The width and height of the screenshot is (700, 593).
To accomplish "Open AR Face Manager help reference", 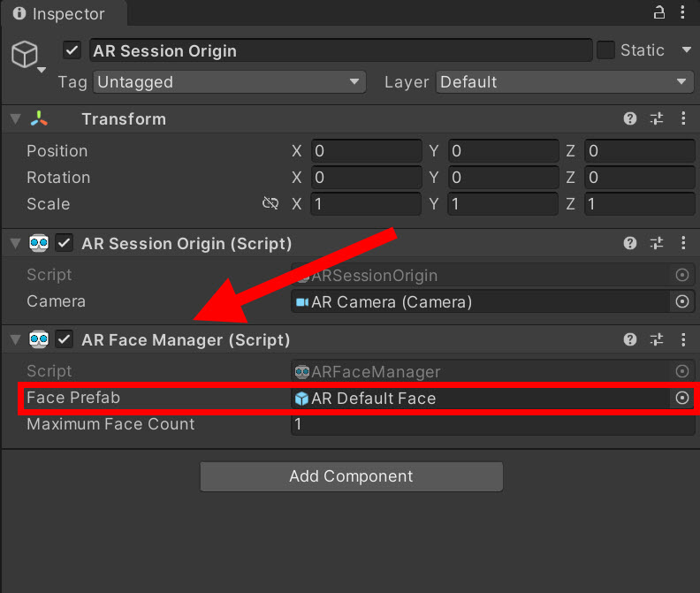I will click(630, 340).
